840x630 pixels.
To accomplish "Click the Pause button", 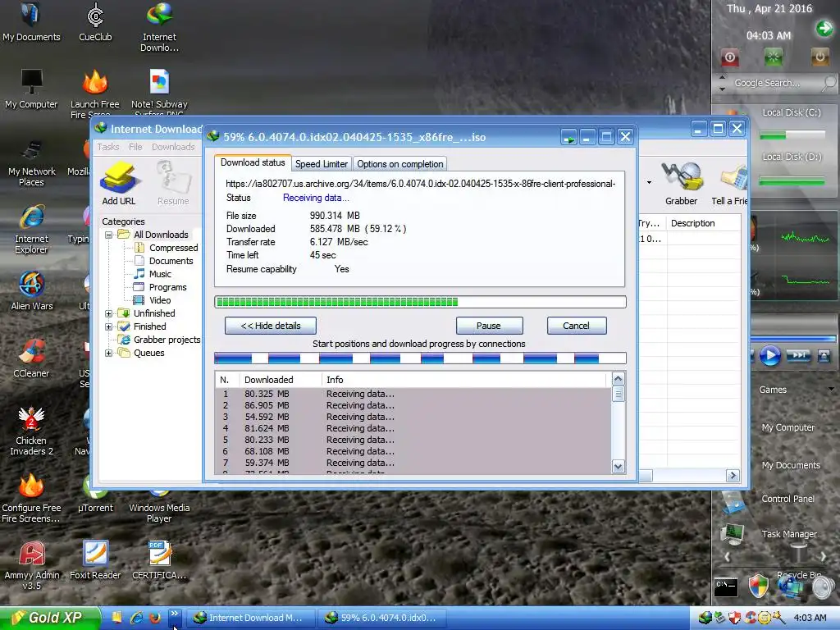I will (489, 326).
